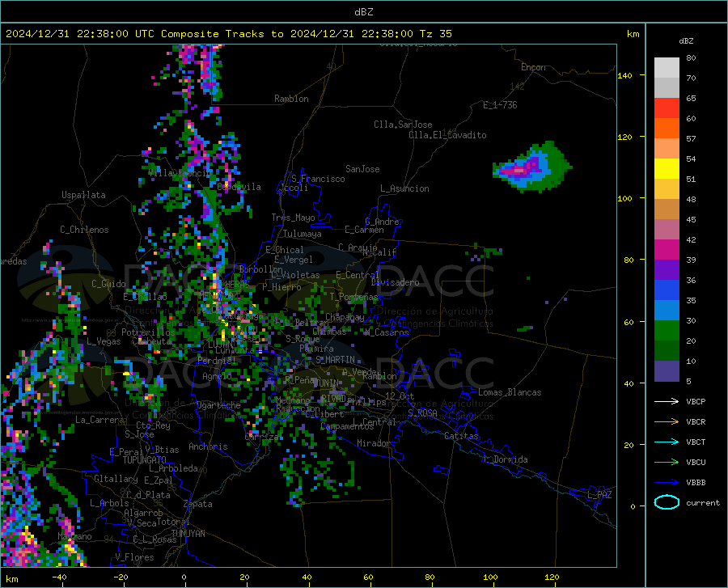This screenshot has width=728, height=588.
Task: Select the royal blue 35-36 dBZ swatch
Action: tap(667, 290)
